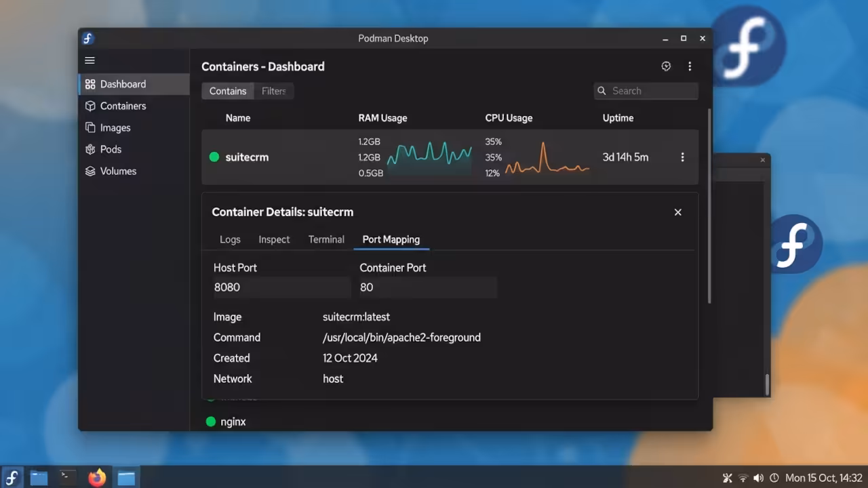Click the Fedora logo in the title bar

88,39
